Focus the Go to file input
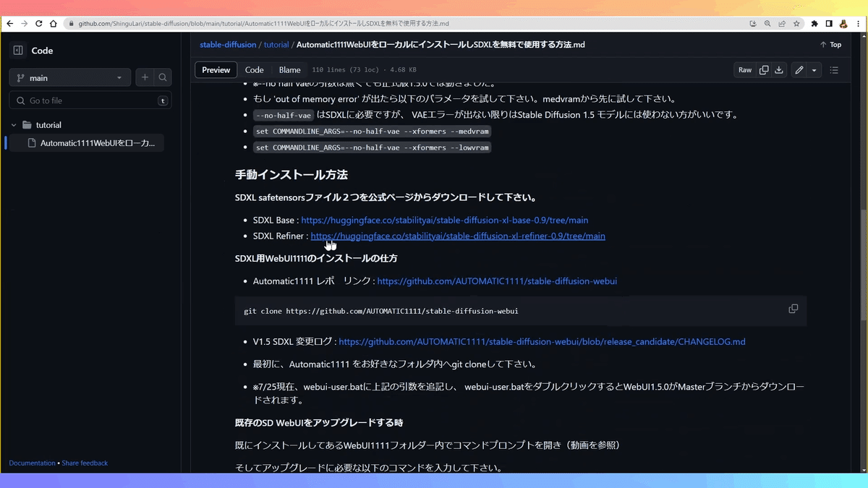 pos(90,100)
